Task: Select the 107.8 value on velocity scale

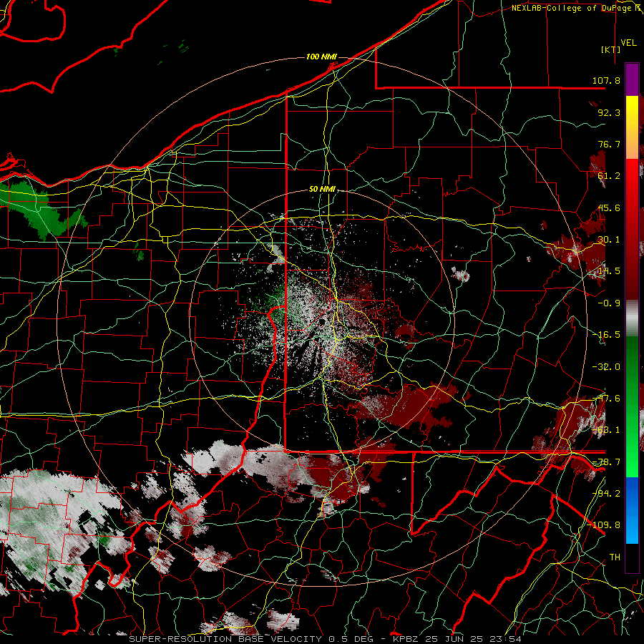Action: coord(606,80)
